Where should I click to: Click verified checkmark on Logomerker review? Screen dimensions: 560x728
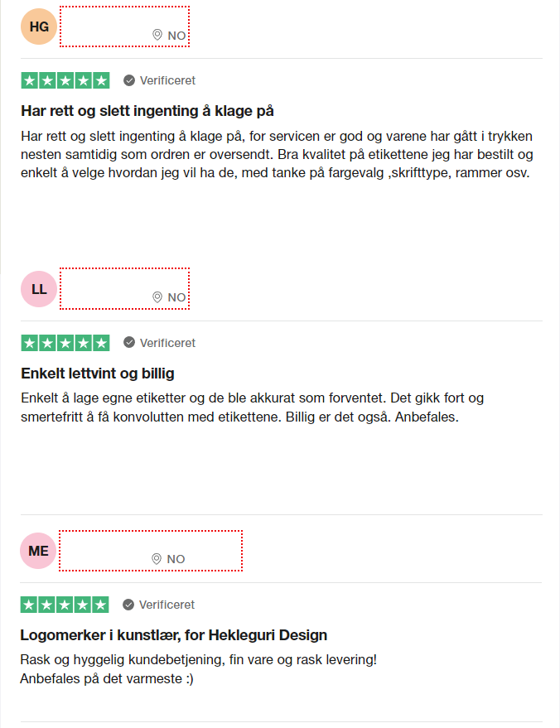[x=128, y=605]
